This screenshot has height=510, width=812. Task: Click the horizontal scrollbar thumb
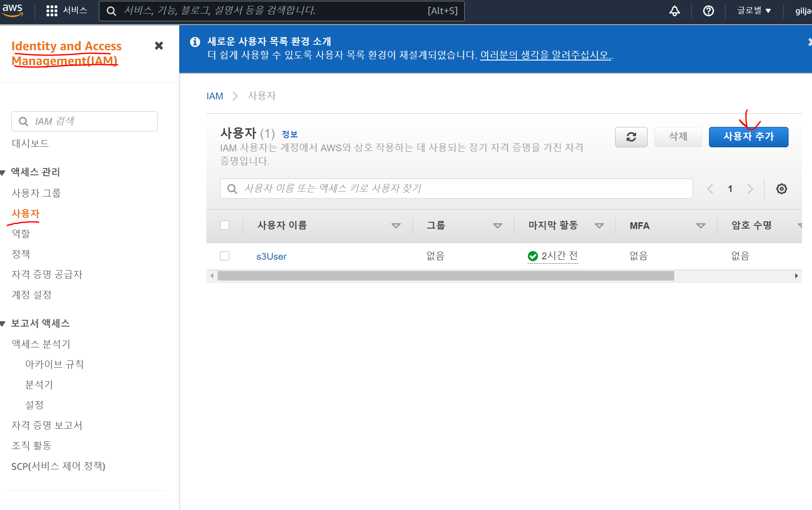point(446,276)
